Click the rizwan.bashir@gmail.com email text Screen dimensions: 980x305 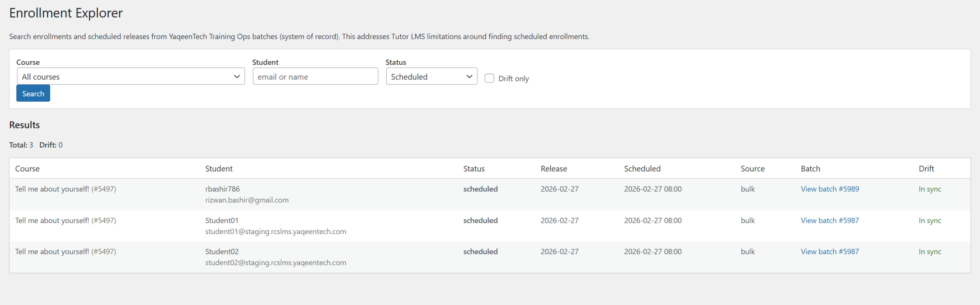[247, 200]
